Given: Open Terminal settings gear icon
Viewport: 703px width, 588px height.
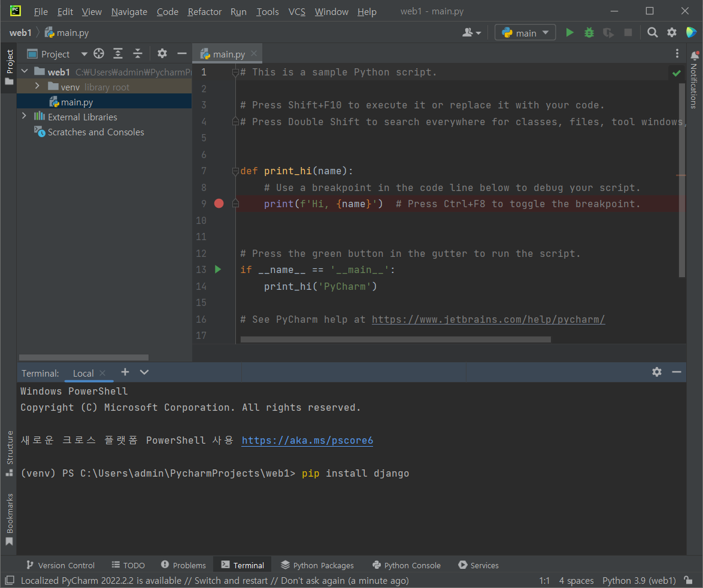Looking at the screenshot, I should click(657, 372).
